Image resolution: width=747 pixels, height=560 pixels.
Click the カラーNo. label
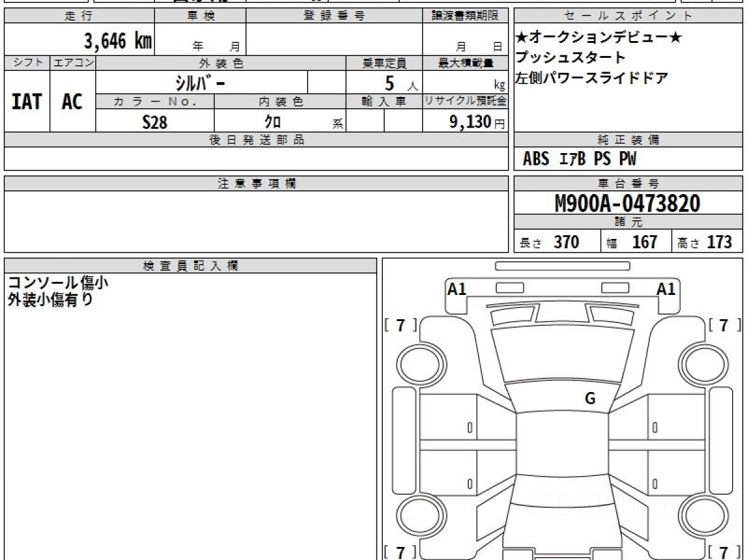click(x=155, y=101)
